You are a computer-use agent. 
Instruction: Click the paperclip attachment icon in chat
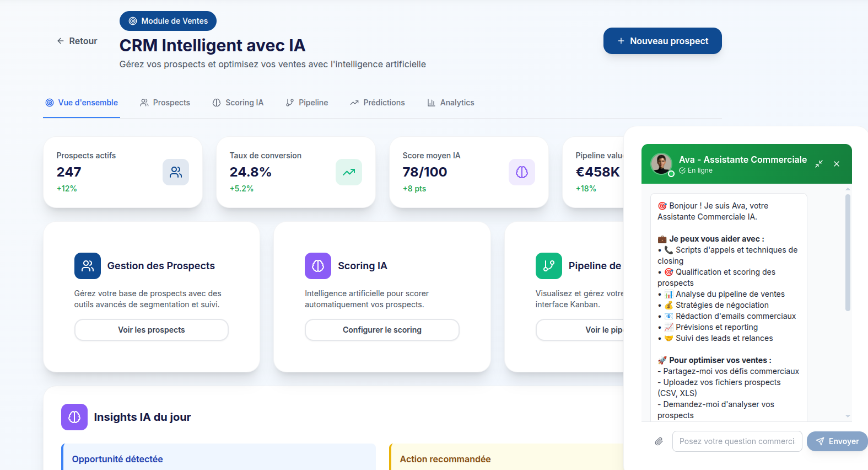[659, 441]
